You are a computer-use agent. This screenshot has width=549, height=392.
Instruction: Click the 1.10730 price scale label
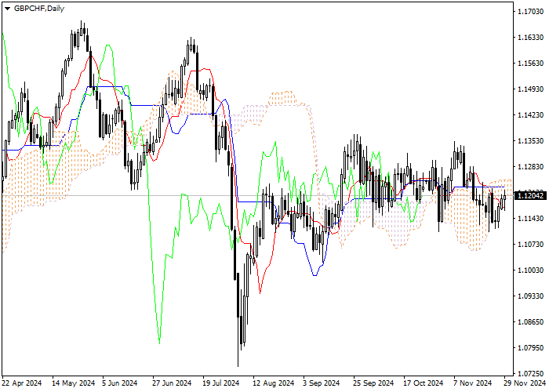(530, 245)
